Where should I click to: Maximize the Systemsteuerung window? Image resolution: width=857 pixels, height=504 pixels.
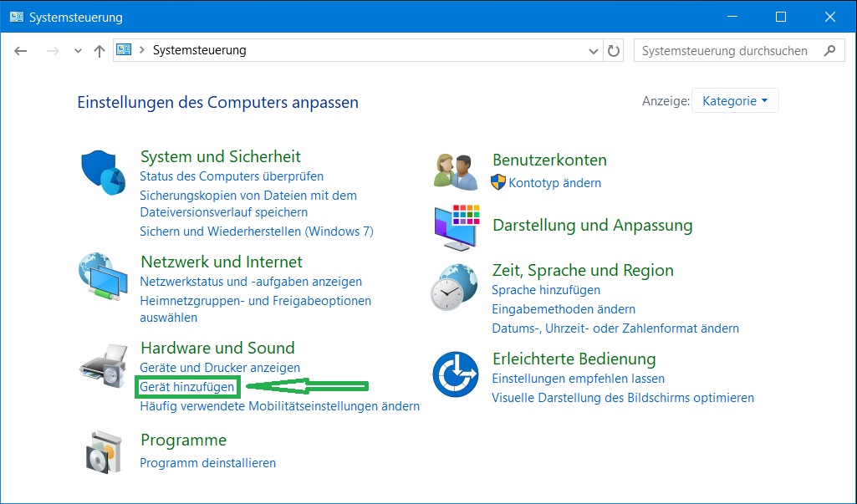(x=781, y=17)
